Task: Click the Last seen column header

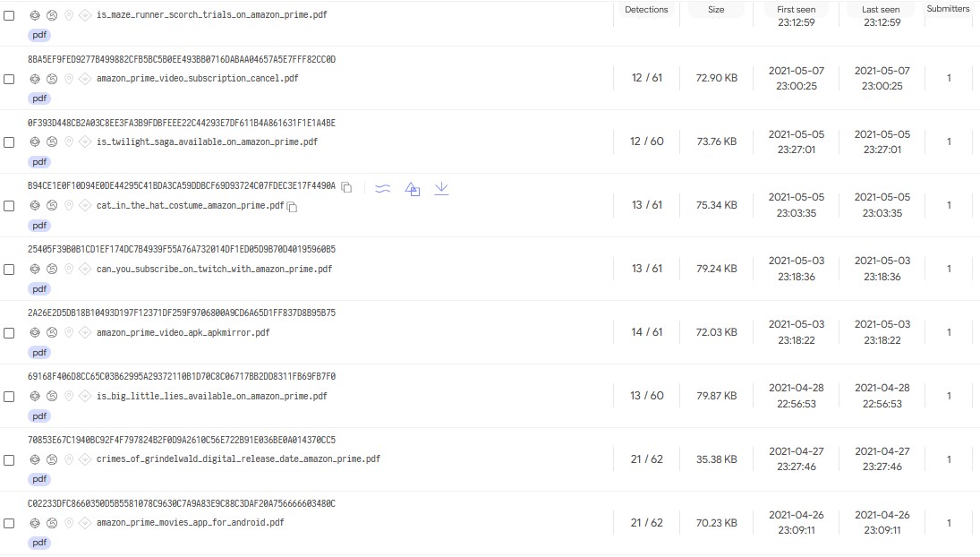Action: (881, 10)
